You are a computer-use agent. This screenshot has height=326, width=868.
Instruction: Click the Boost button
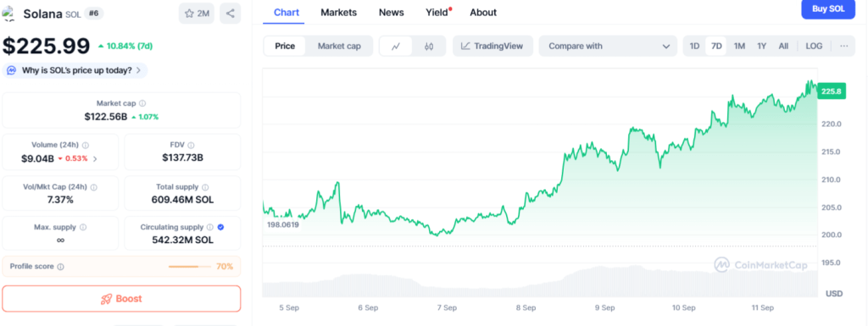tap(121, 299)
